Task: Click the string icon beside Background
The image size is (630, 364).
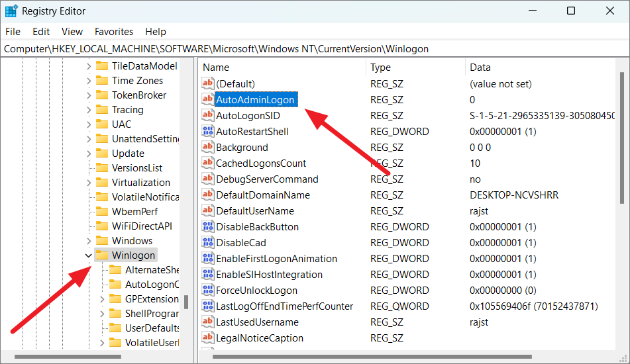Action: 208,147
